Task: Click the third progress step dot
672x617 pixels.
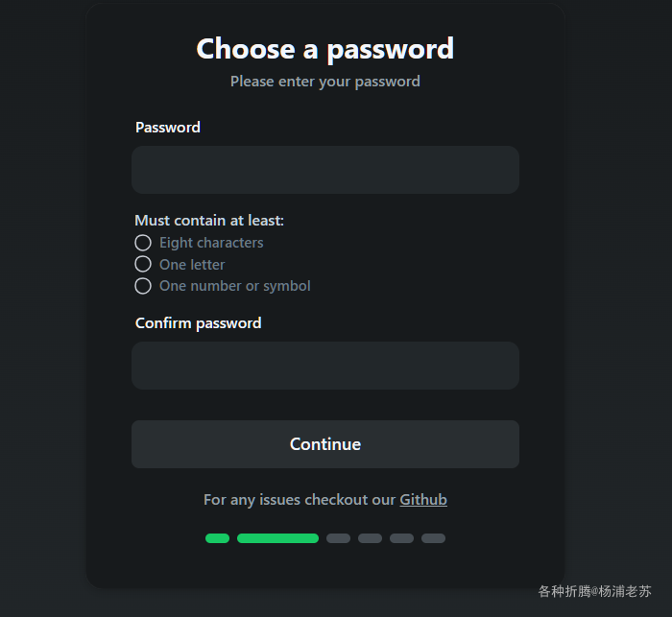Action: point(338,538)
